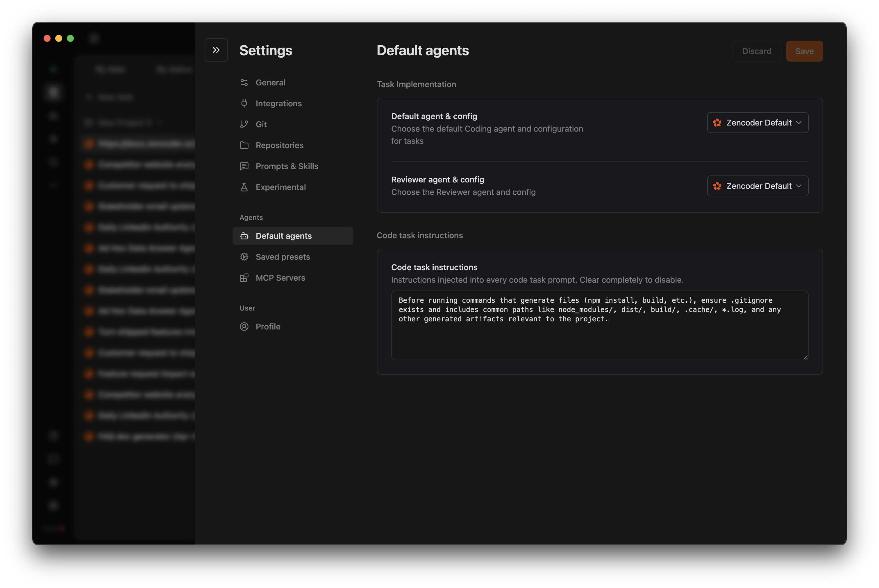This screenshot has height=588, width=879.
Task: Select the Experimental flask icon
Action: coord(244,187)
